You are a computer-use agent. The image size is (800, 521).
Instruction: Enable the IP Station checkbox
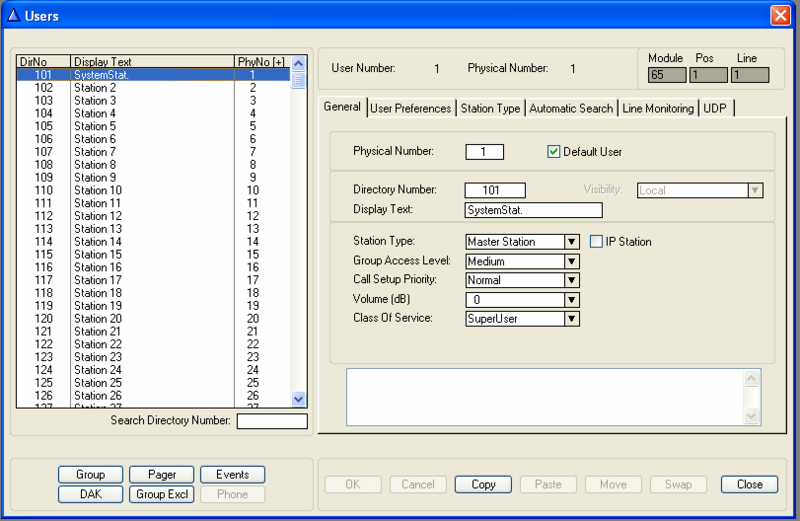[597, 241]
